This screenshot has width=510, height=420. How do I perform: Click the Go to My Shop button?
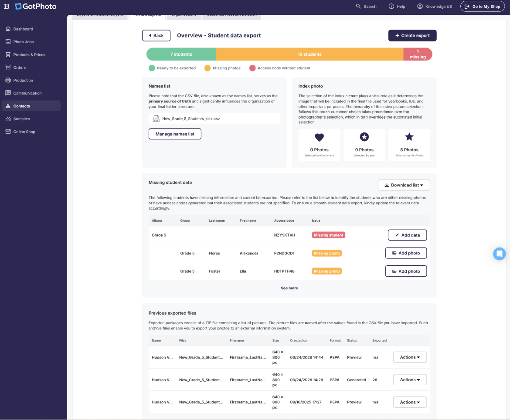(483, 6)
